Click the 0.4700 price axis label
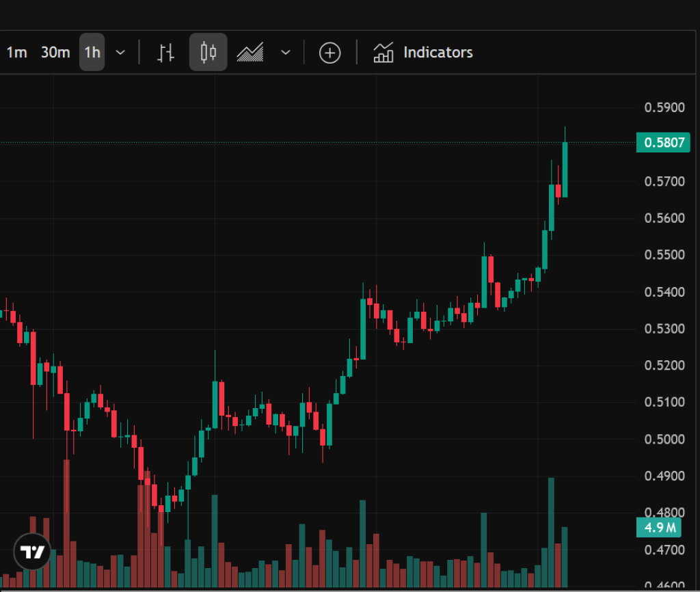Viewport: 700px width, 592px height. click(664, 549)
